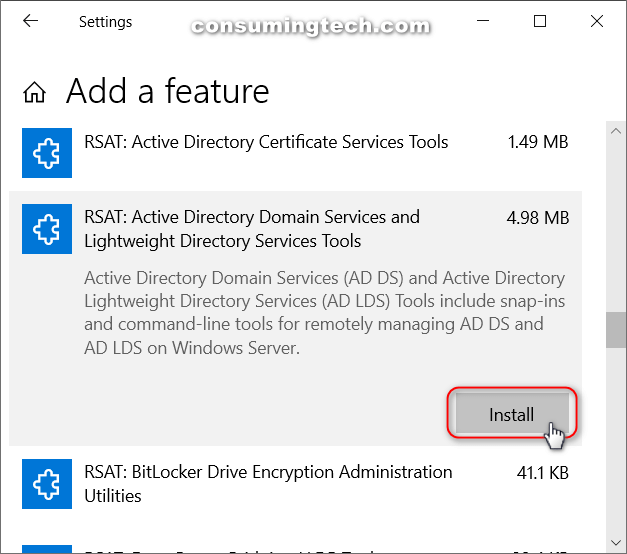Select the AD DS and AD LDS description text

coord(324,313)
